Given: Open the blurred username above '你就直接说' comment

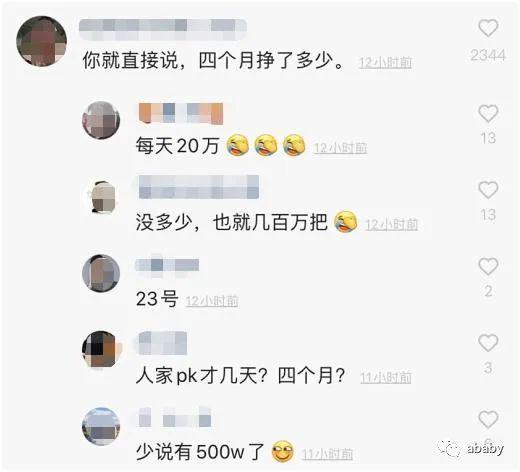Looking at the screenshot, I should pyautogui.click(x=163, y=30).
